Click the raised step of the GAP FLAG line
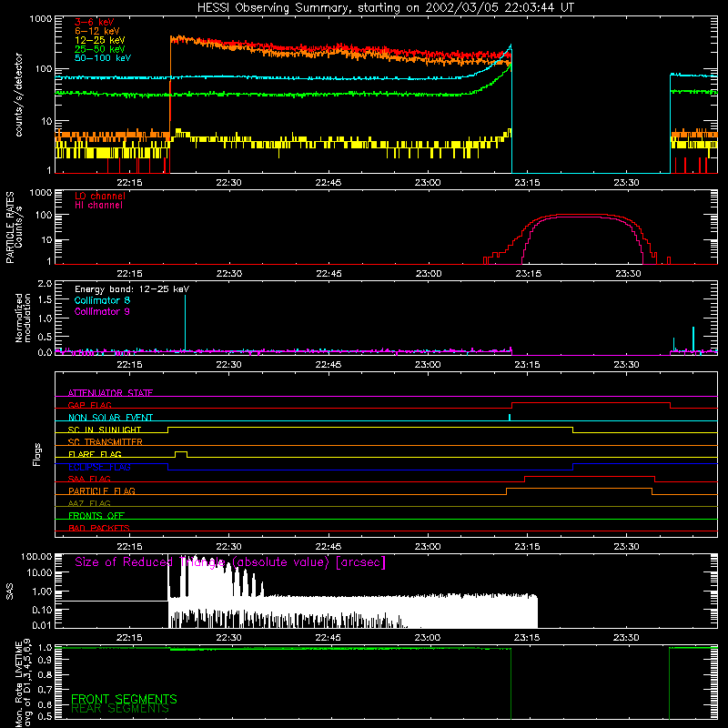The image size is (728, 728). pos(591,403)
